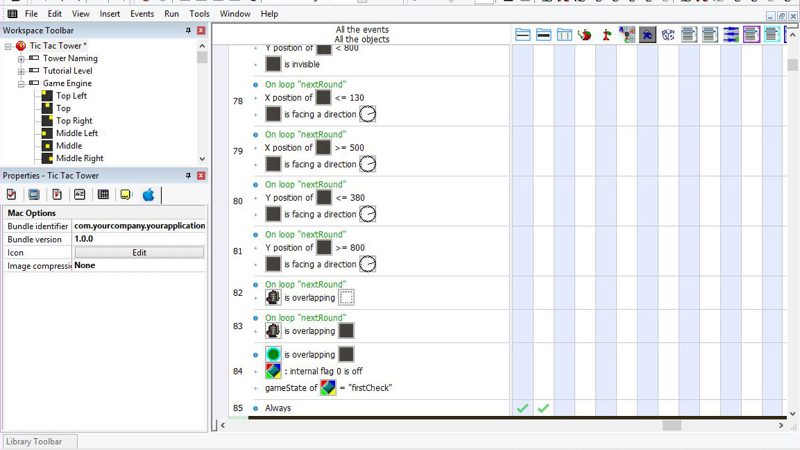The width and height of the screenshot is (800, 450).
Task: Click the green circle object in event 84
Action: click(x=273, y=354)
